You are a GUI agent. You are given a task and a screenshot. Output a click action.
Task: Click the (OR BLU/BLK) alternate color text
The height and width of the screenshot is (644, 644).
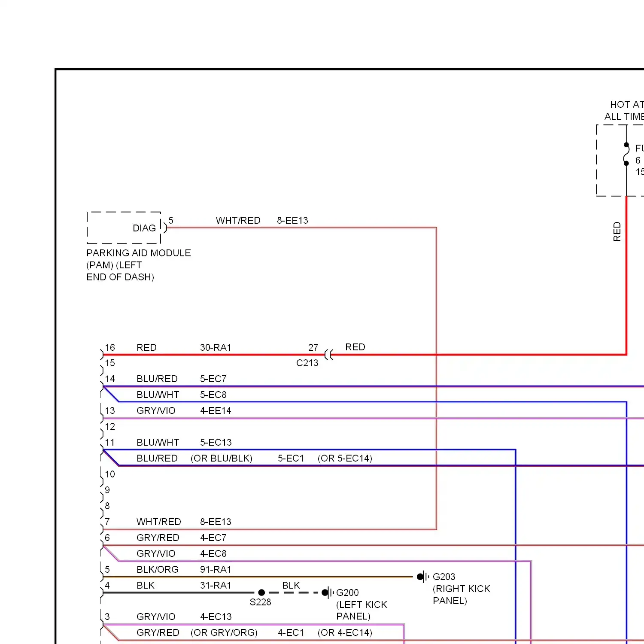tap(222, 458)
